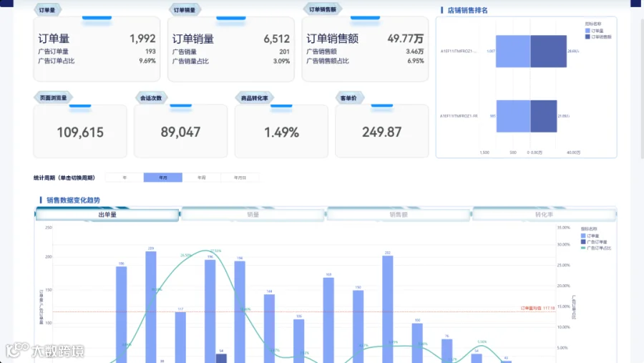Click the page views value 109,615
Image resolution: width=644 pixels, height=363 pixels.
pyautogui.click(x=80, y=132)
